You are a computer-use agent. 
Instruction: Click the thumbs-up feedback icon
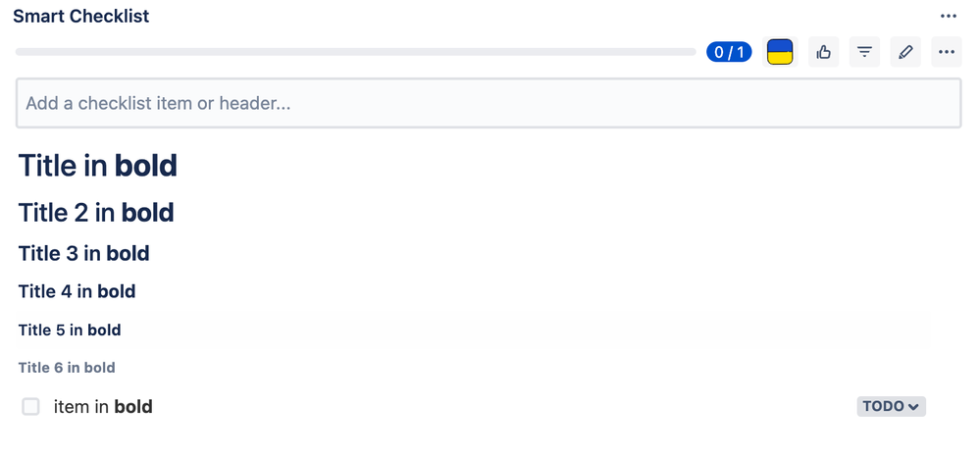[x=824, y=52]
